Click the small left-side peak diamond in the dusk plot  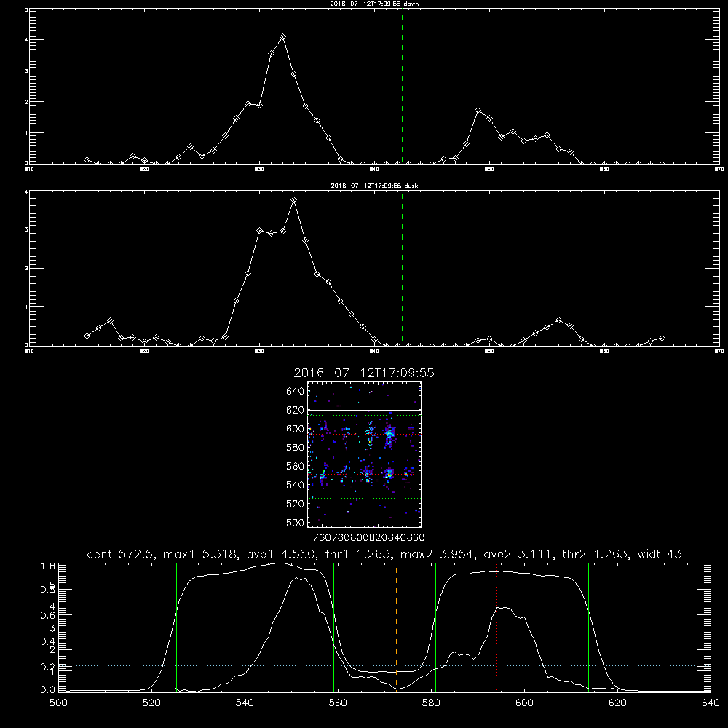[x=110, y=320]
